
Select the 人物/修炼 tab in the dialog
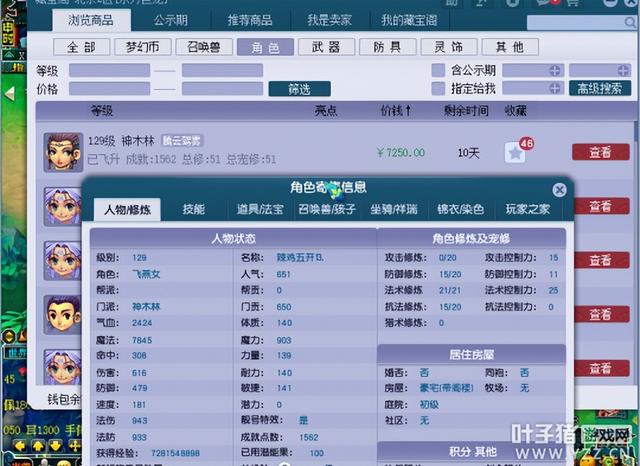click(x=127, y=210)
